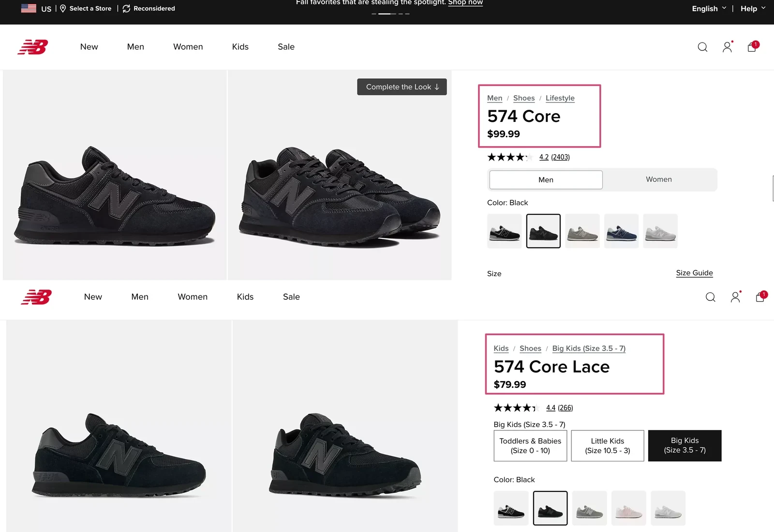Open search in the top navigation
Image resolution: width=774 pixels, height=532 pixels.
pos(702,47)
